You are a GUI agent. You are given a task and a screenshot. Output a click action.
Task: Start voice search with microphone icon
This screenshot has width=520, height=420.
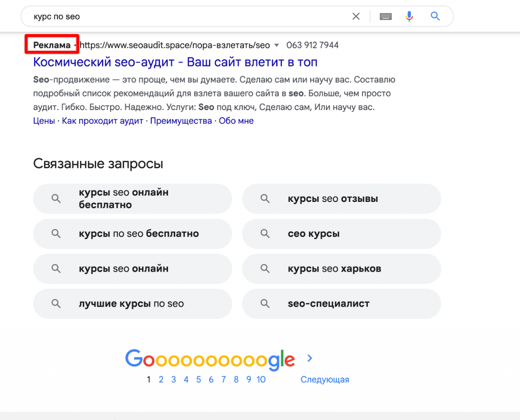pyautogui.click(x=409, y=16)
